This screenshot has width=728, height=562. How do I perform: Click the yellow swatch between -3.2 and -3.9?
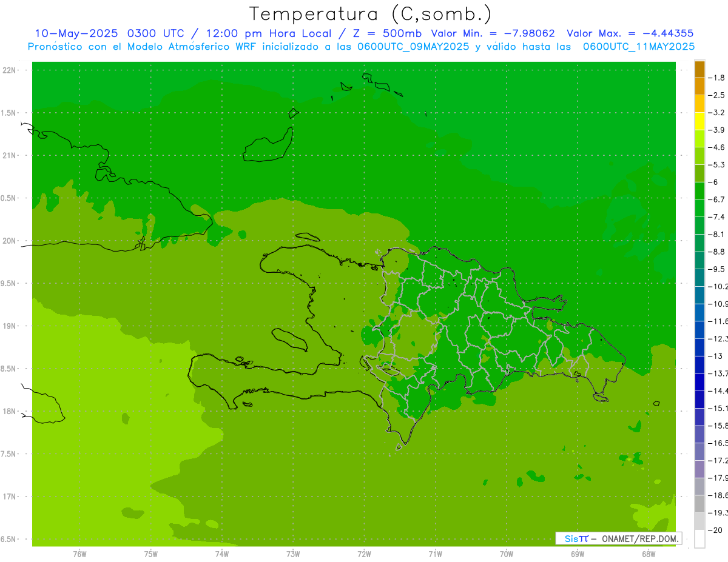699,121
